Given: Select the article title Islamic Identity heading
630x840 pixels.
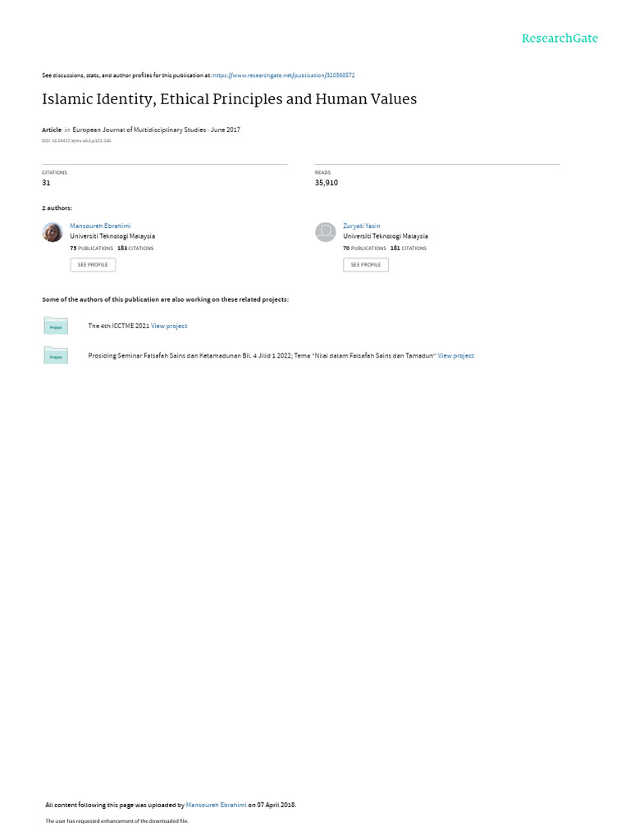Looking at the screenshot, I should click(230, 99).
